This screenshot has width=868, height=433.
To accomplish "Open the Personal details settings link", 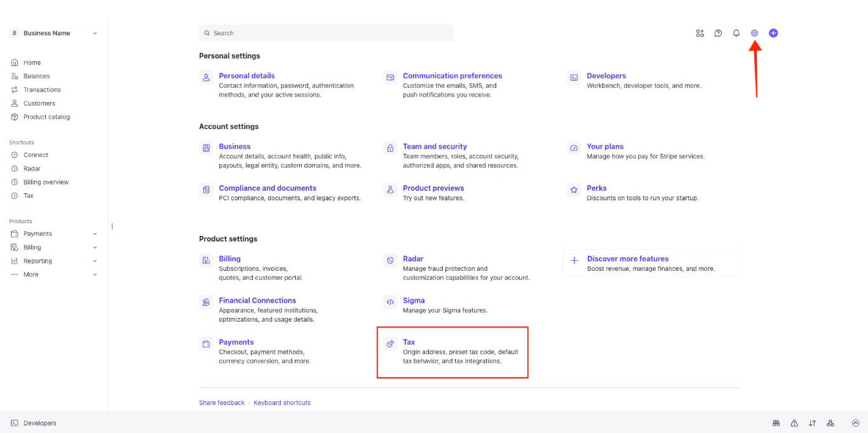I will click(x=247, y=76).
